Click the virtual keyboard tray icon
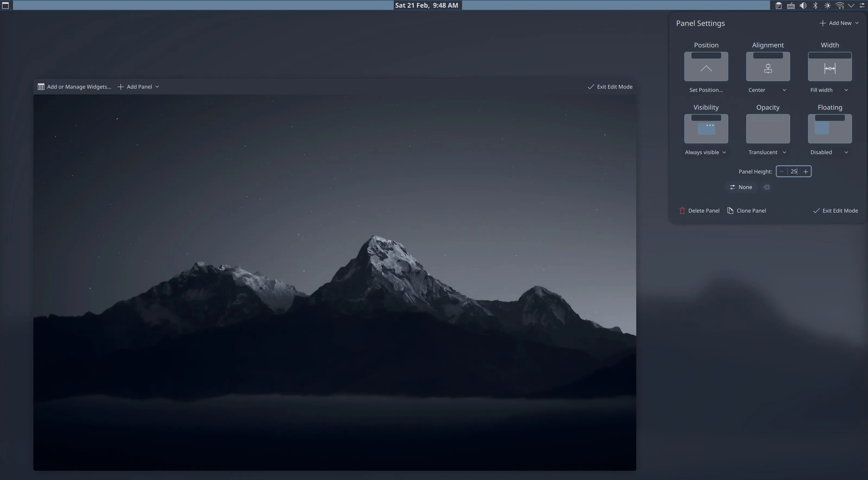The width and height of the screenshot is (868, 480). 791,5
